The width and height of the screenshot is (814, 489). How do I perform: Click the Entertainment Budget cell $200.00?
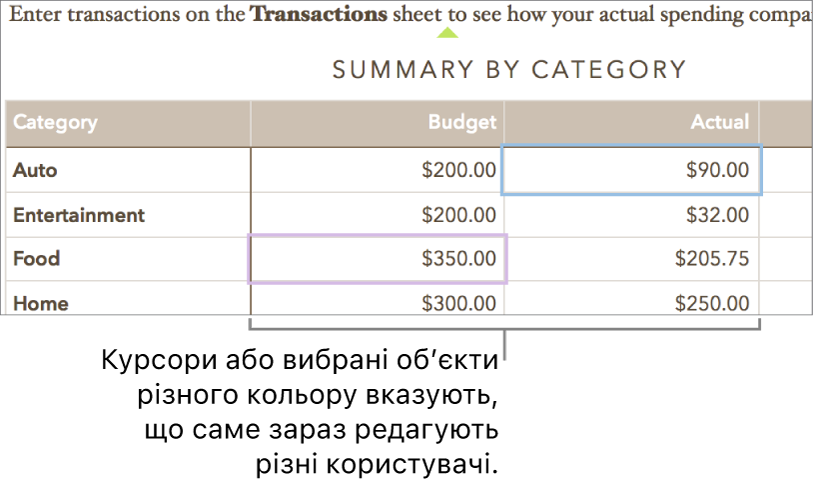point(378,214)
